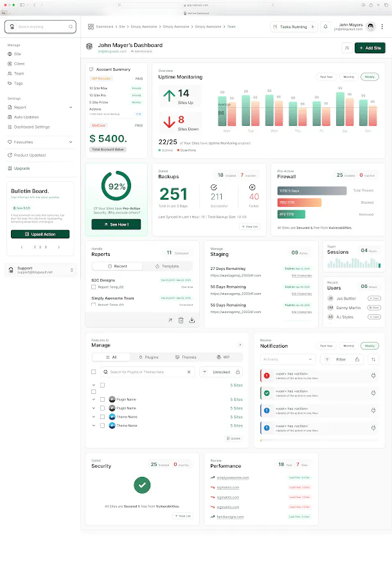392x563 pixels.
Task: Open familiarsigns.com performance link
Action: pos(230,517)
